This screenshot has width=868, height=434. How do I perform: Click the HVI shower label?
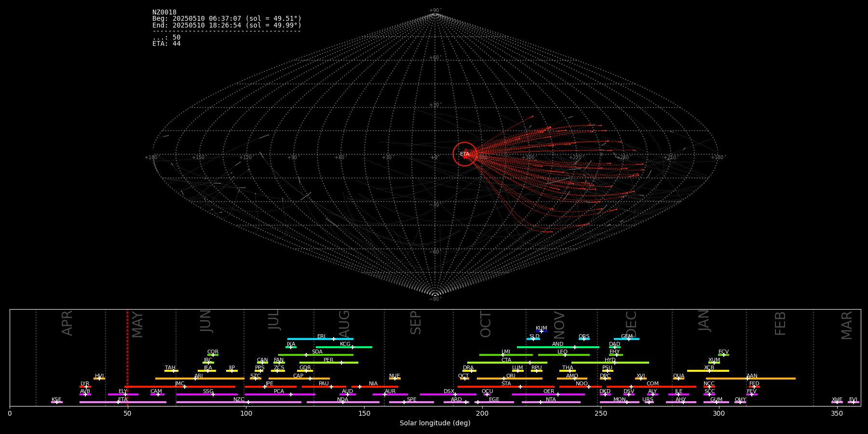pyautogui.click(x=99, y=376)
